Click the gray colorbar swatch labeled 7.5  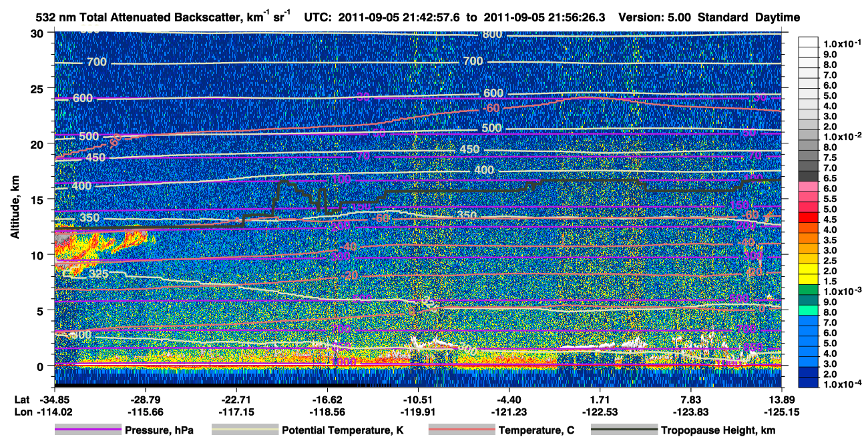click(x=809, y=155)
